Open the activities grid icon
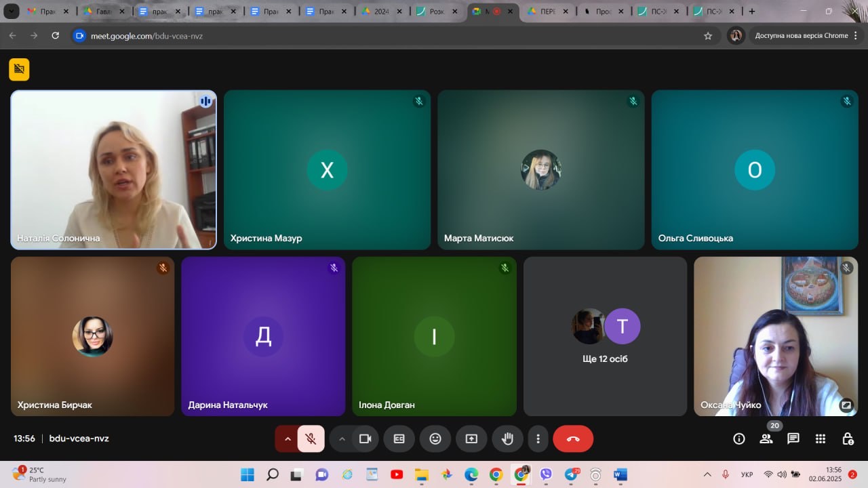This screenshot has height=488, width=868. [821, 439]
